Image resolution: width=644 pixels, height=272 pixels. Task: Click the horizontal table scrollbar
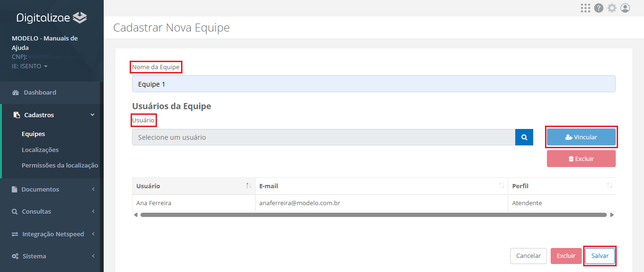tap(373, 215)
